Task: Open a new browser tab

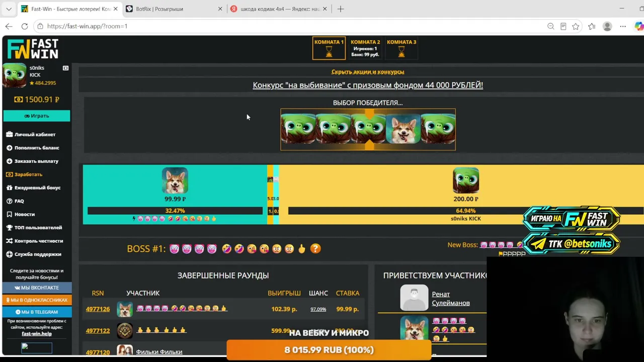Action: [341, 9]
